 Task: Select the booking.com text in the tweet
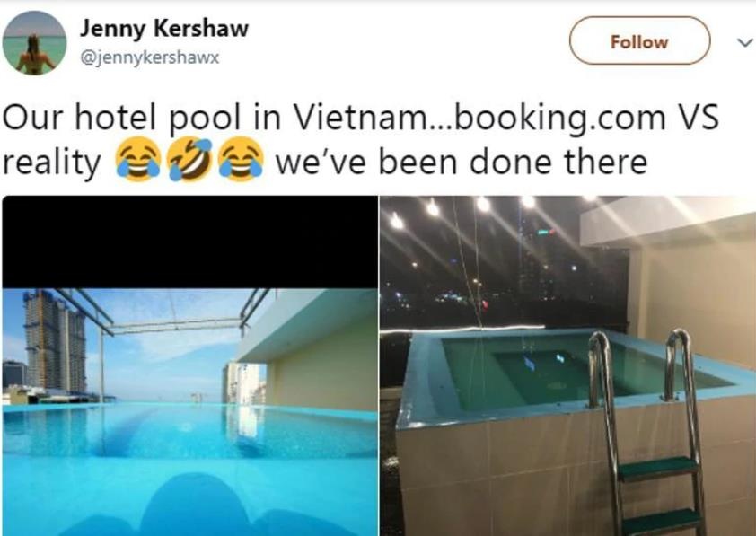(x=560, y=119)
